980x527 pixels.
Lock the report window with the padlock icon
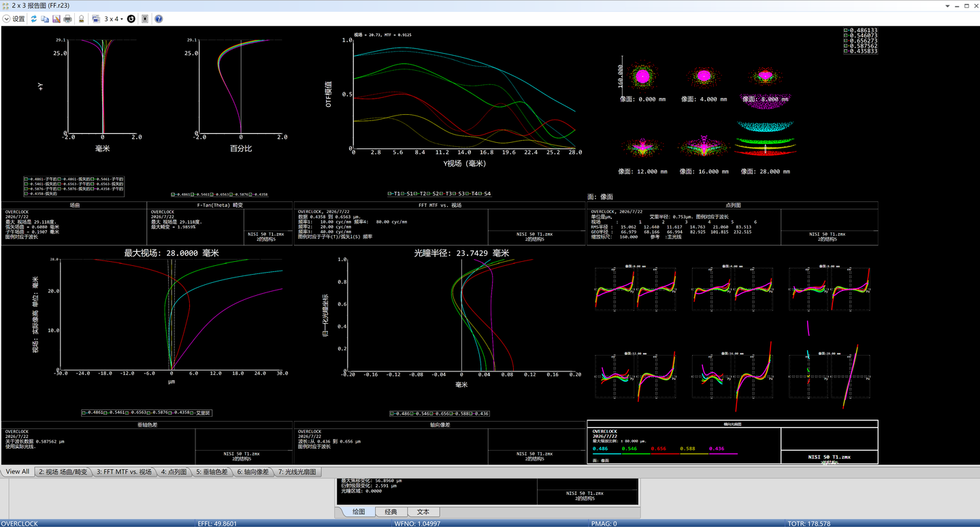pyautogui.click(x=82, y=19)
